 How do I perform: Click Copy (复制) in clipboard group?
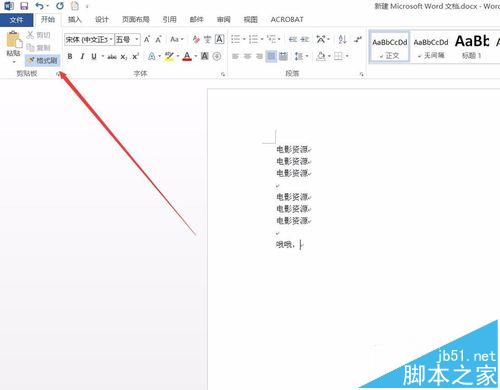click(x=39, y=48)
